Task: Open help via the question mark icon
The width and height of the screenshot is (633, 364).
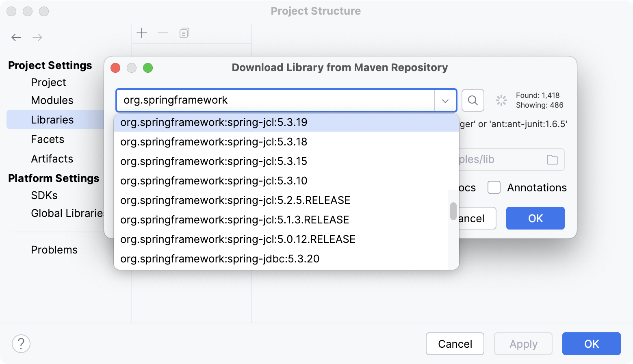Action: point(21,344)
